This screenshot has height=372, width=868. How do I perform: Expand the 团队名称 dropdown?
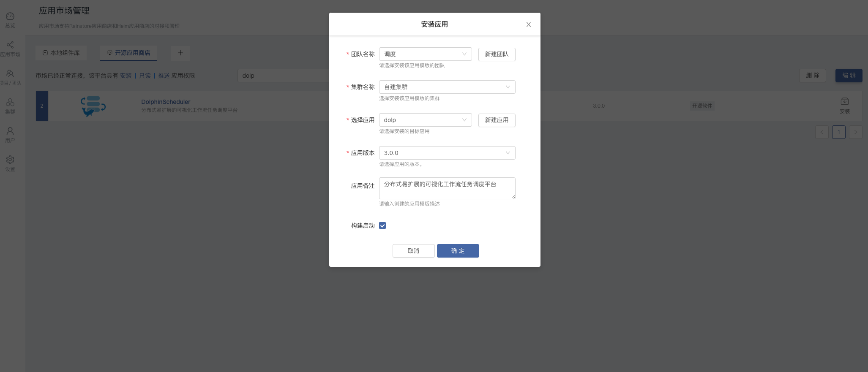pyautogui.click(x=425, y=54)
